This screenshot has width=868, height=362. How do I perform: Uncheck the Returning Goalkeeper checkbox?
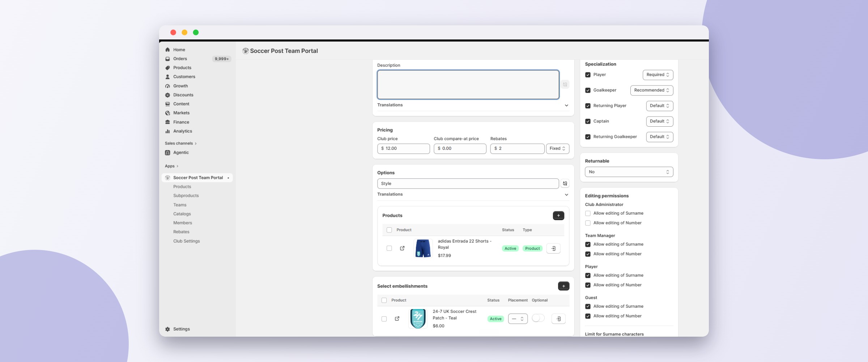click(588, 137)
